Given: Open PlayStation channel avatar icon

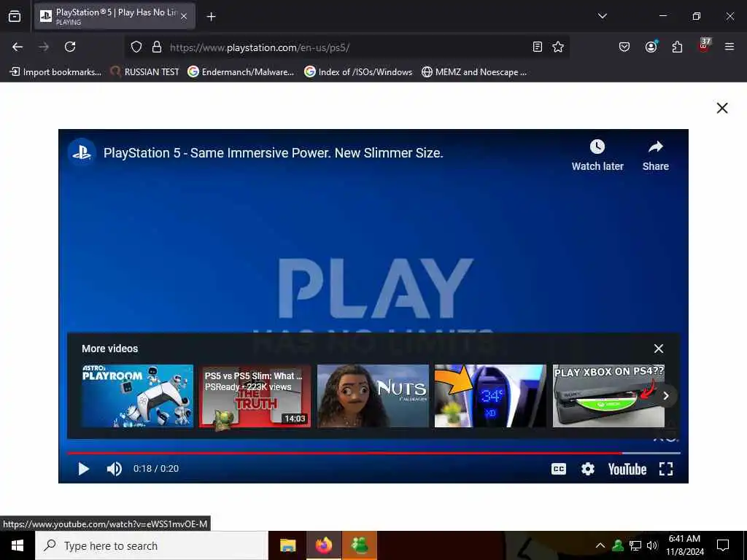Looking at the screenshot, I should (82, 153).
